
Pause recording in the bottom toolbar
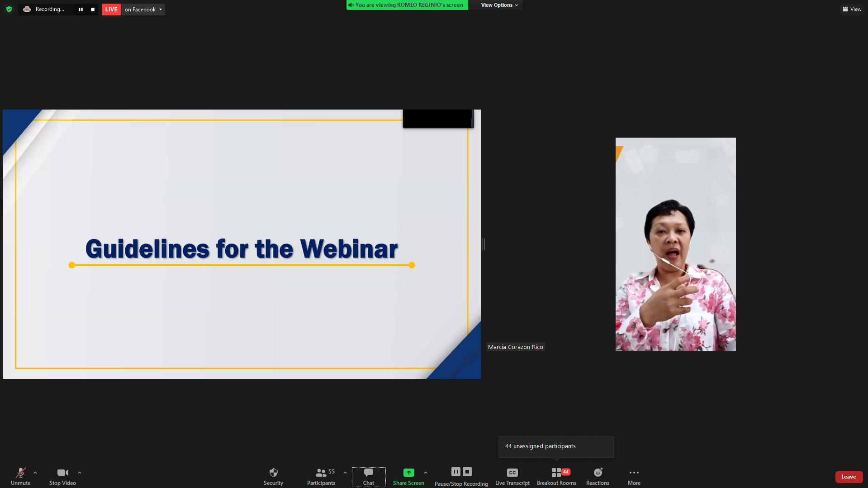[455, 472]
